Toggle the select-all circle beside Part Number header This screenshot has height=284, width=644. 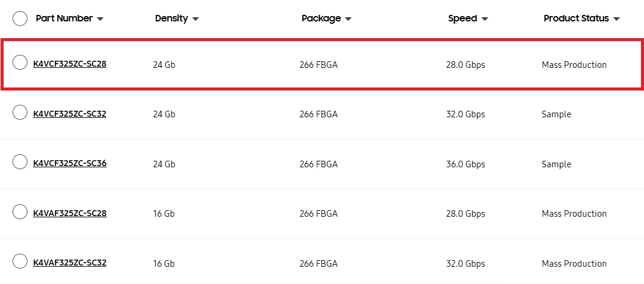pyautogui.click(x=20, y=18)
